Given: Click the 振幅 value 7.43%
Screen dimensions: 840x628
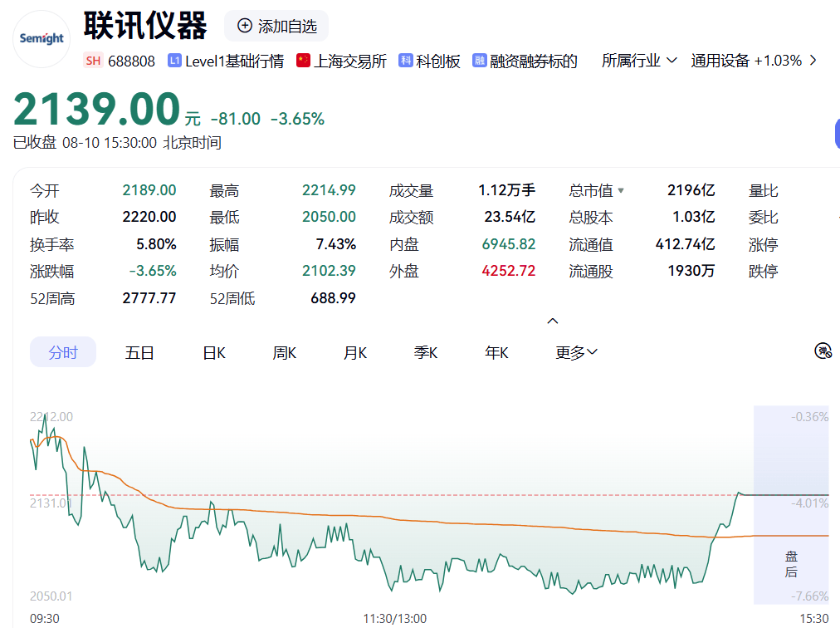Looking at the screenshot, I should (336, 244).
